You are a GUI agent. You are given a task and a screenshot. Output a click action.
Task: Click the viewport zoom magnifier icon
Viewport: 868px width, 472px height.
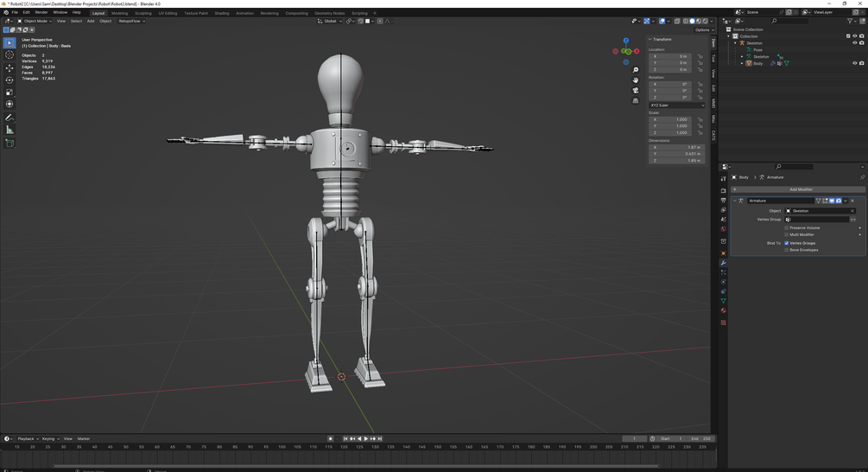click(636, 70)
